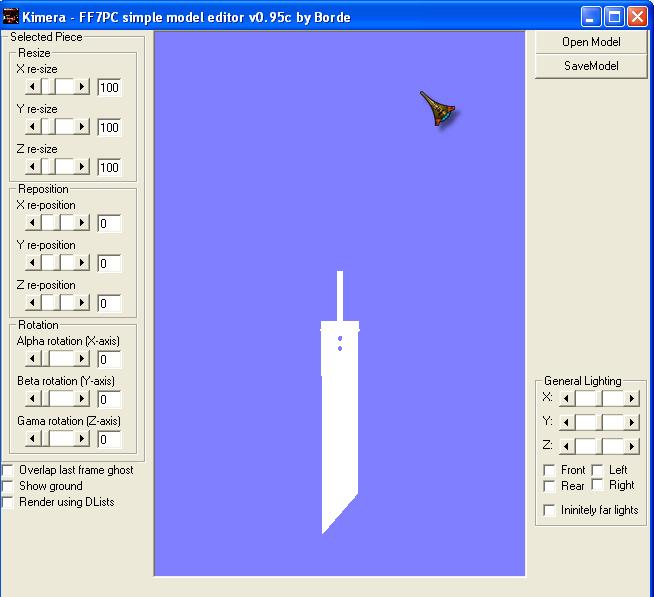Click left arrow of Z re-size scrollbar
Viewport: 654px width, 597px height.
33,166
